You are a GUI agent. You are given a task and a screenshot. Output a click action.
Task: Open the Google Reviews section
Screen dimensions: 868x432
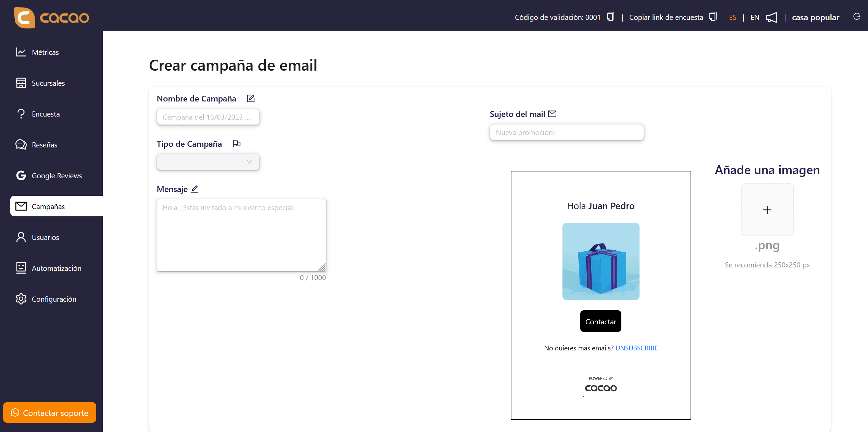[x=57, y=176]
